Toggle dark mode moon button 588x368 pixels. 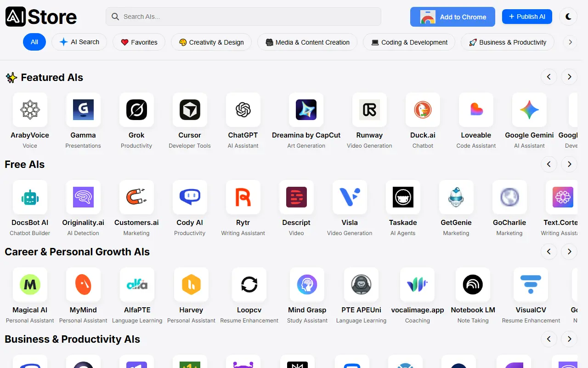point(568,17)
